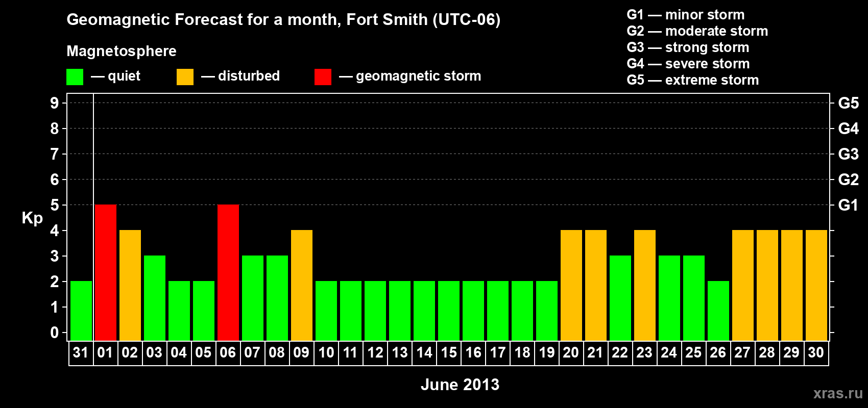Click the date label 13 on the axis
The height and width of the screenshot is (408, 868).
point(399,352)
